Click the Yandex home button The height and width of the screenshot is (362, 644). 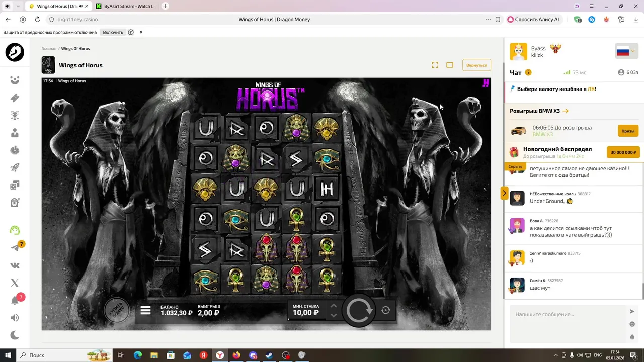(23, 20)
